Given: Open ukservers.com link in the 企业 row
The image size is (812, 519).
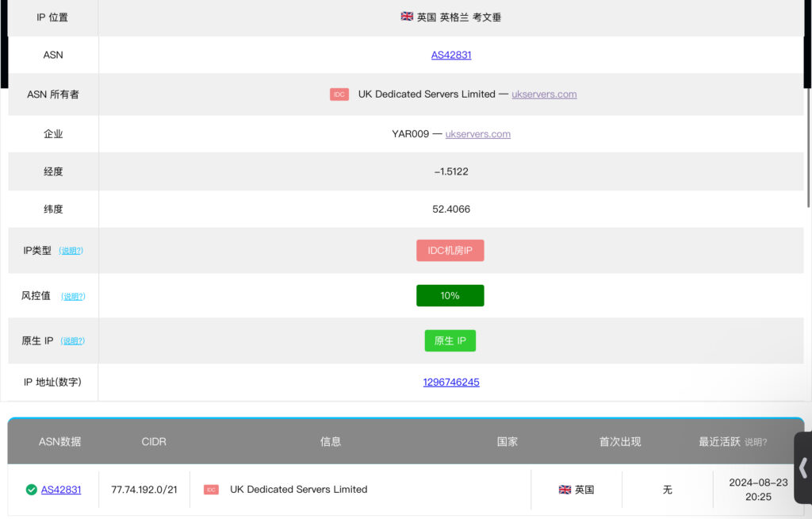Looking at the screenshot, I should pos(477,134).
